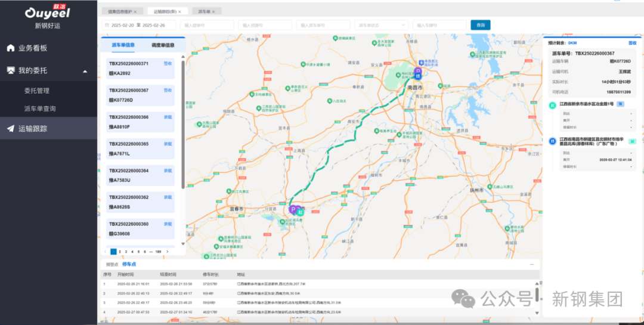Click the blue end-point circle in route detail

552,141
